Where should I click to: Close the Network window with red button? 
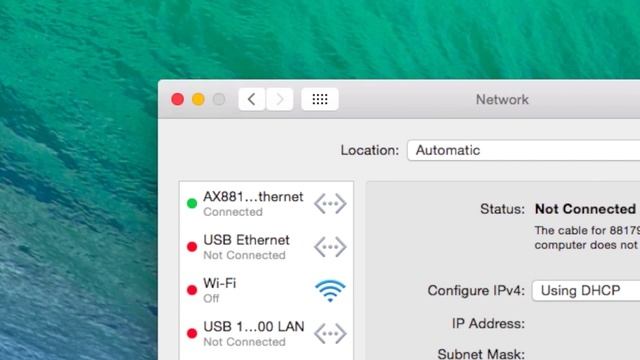tap(178, 99)
